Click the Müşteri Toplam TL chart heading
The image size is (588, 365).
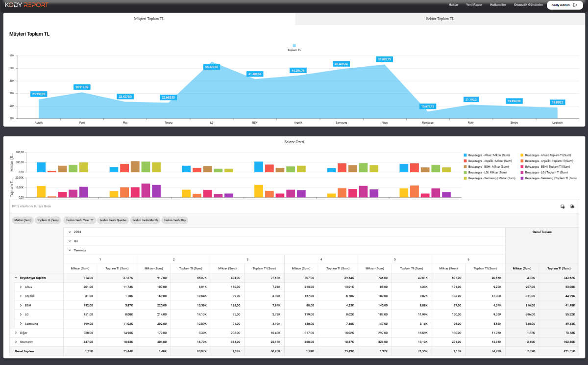click(x=29, y=34)
